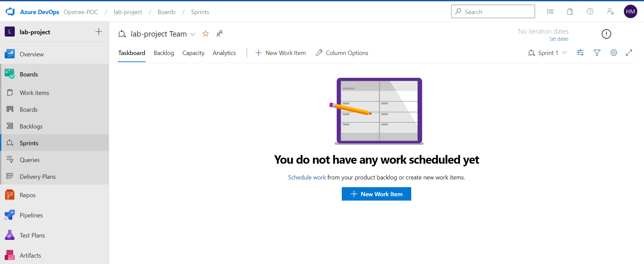Open Boards breadcrumb link
644x264 pixels.
tap(167, 12)
